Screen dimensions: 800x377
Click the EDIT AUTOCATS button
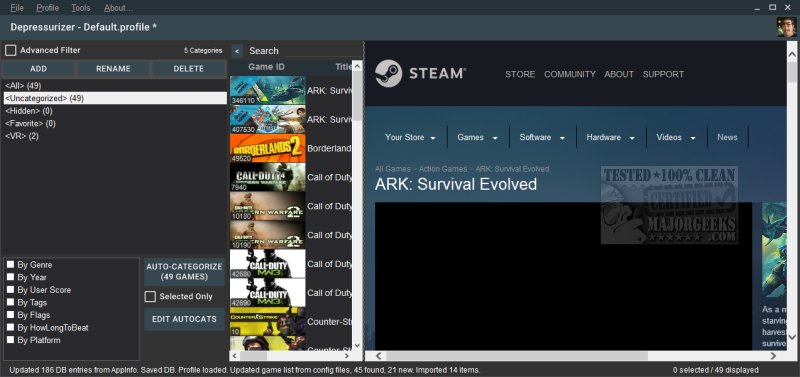pyautogui.click(x=184, y=319)
